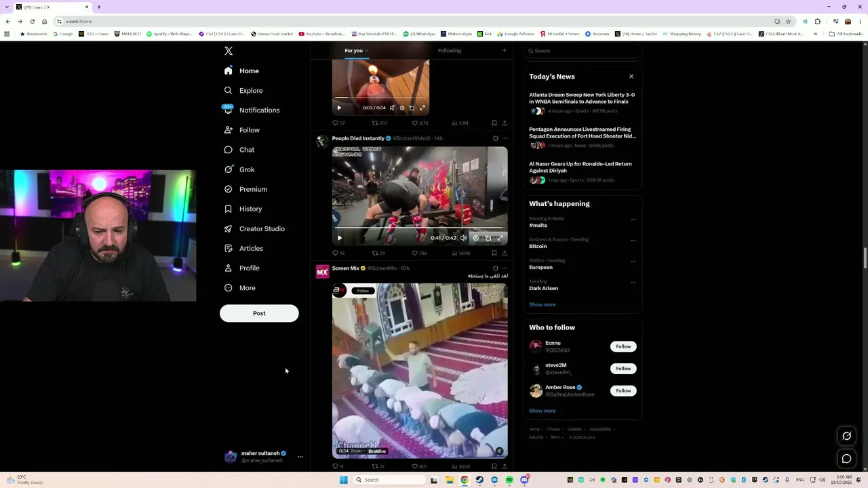868x488 pixels.
Task: Like the People Died Instantly post
Action: point(419,253)
